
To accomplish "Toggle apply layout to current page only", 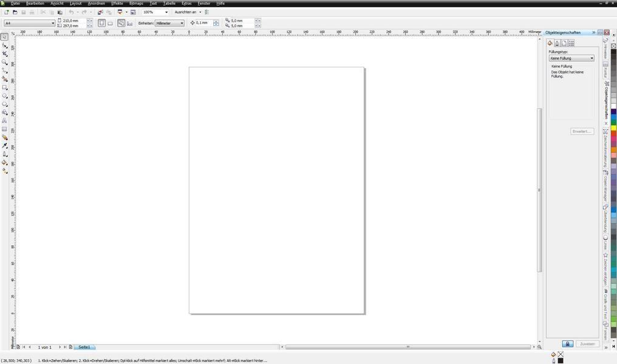I will pyautogui.click(x=129, y=23).
